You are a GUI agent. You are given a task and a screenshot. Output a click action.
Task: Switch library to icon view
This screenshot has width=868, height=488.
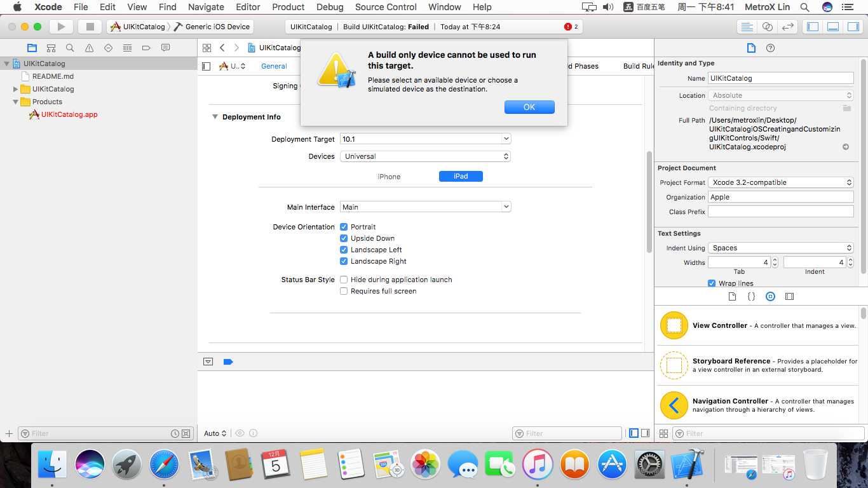point(663,433)
